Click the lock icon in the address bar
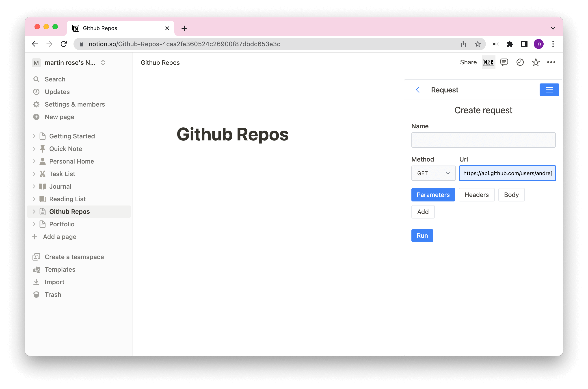This screenshot has width=588, height=389. click(81, 44)
